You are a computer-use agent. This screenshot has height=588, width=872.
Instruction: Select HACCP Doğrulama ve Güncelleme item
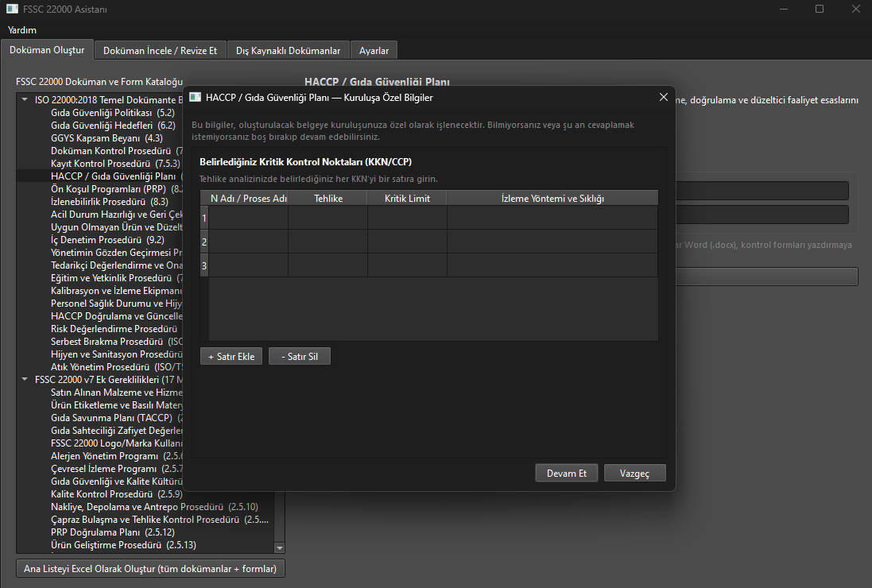(x=117, y=316)
